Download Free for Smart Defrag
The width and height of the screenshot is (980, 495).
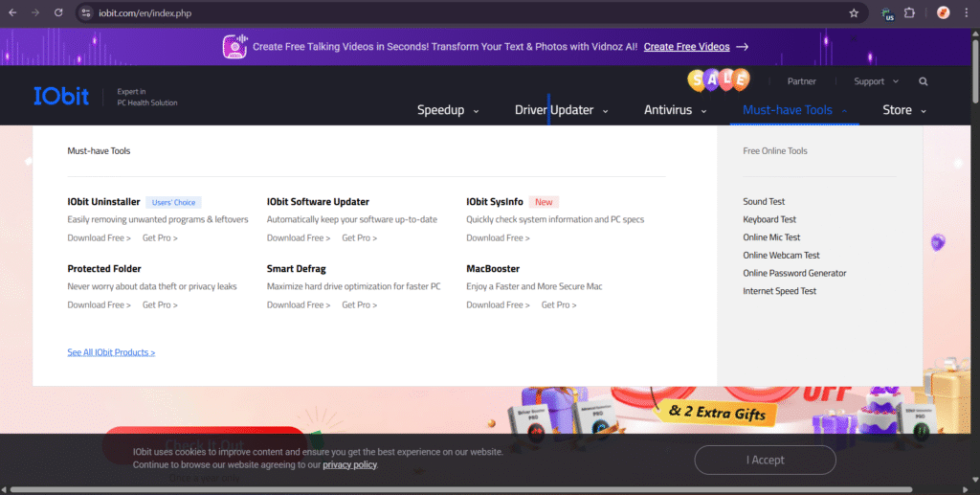click(299, 305)
